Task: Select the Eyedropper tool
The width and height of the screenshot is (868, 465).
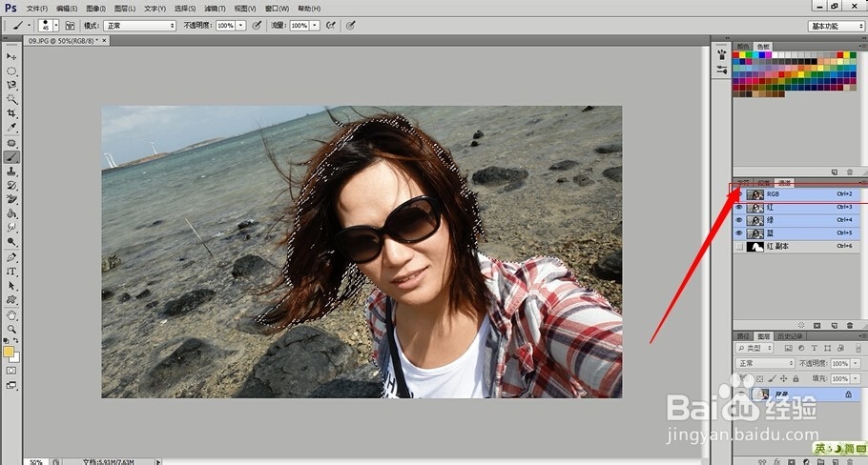Action: (11, 128)
